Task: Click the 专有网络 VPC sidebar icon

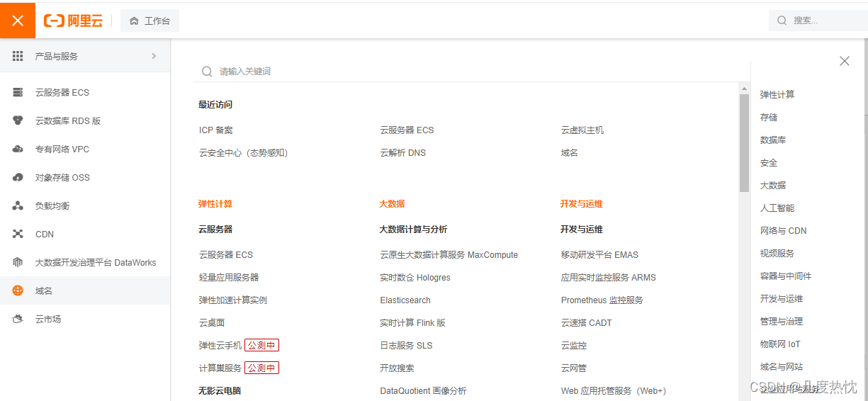Action: (18, 149)
